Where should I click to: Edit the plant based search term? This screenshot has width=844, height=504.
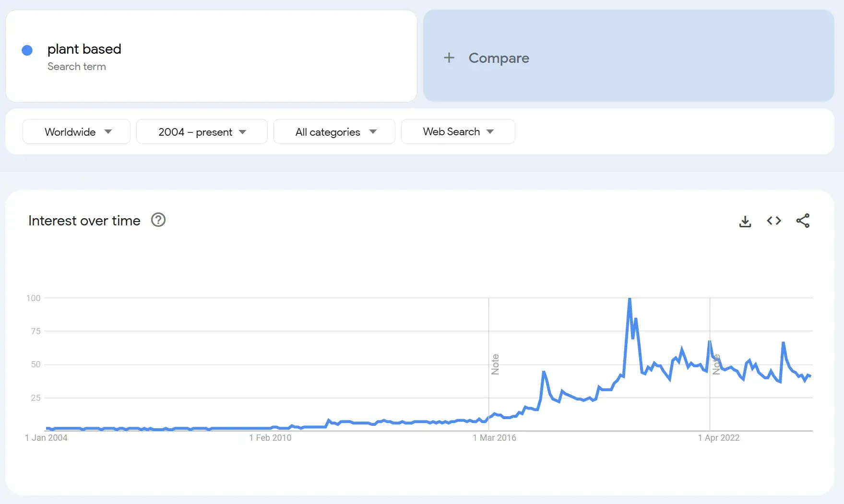[x=84, y=49]
